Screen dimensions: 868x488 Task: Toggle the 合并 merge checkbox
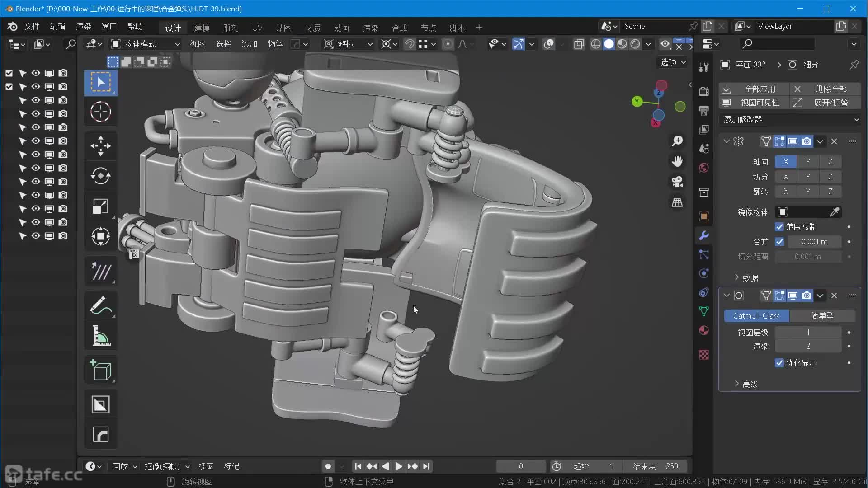[x=779, y=242]
